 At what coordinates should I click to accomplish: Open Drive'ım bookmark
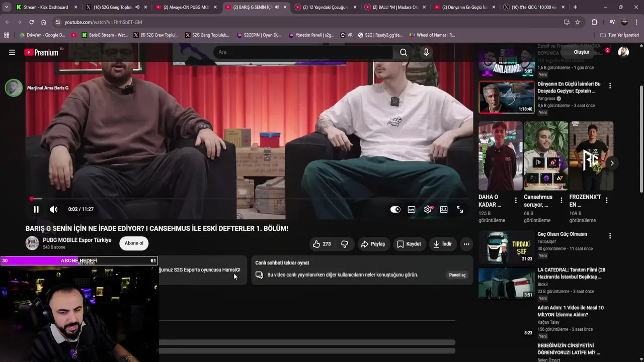pos(42,35)
